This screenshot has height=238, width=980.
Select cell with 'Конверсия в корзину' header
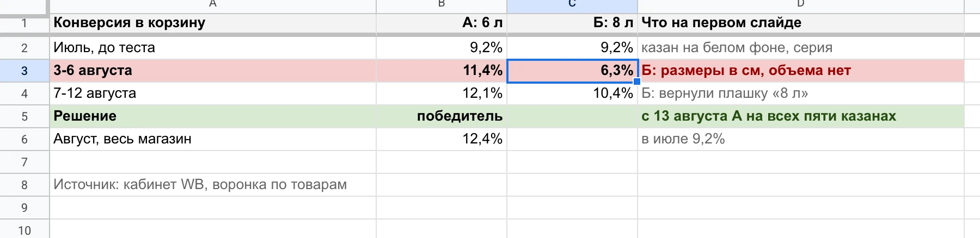pyautogui.click(x=213, y=23)
